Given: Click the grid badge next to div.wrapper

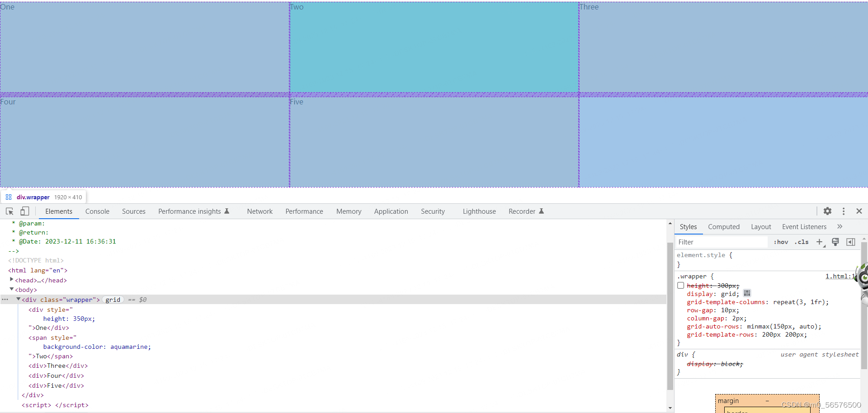Looking at the screenshot, I should 113,300.
